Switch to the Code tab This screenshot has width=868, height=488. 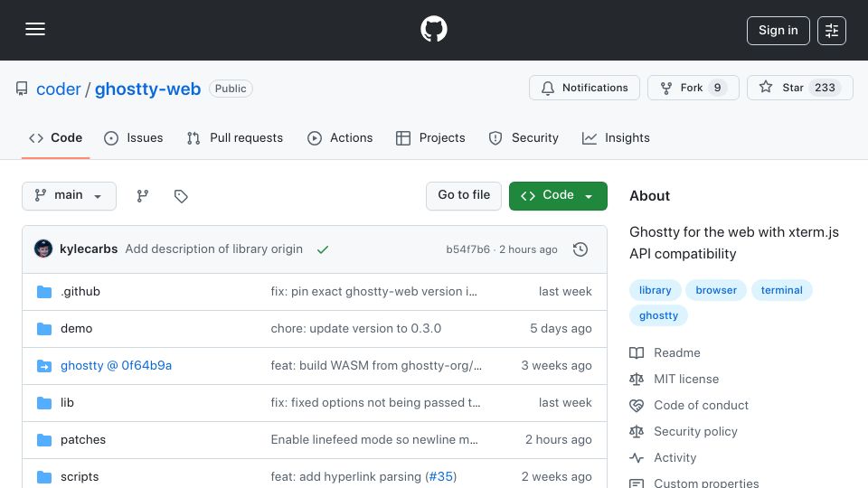pos(55,137)
